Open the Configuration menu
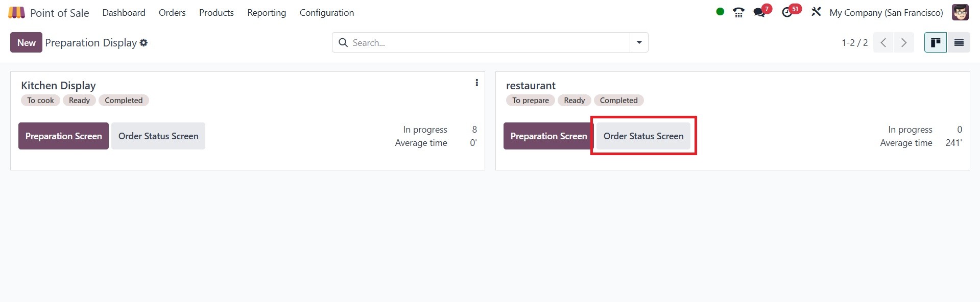 (326, 13)
